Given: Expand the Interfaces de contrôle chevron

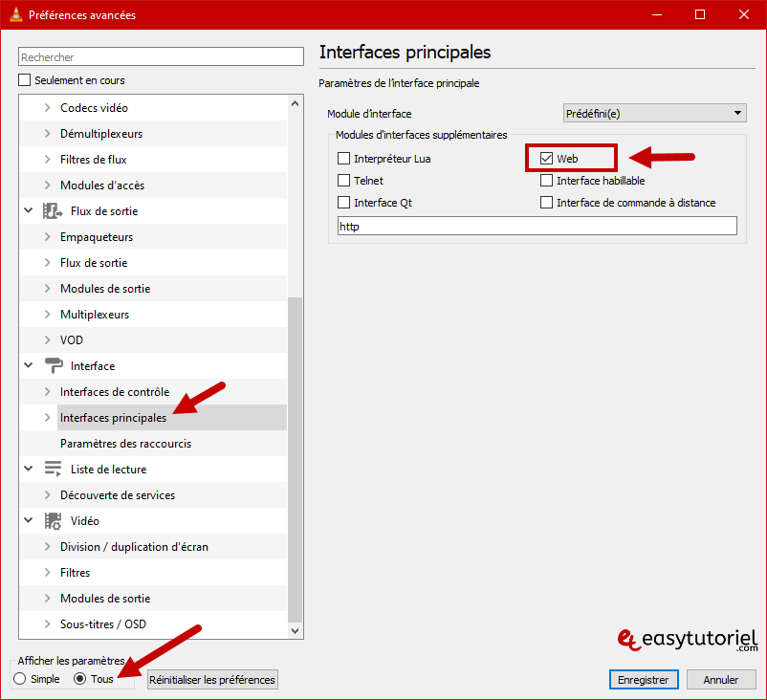Looking at the screenshot, I should point(48,392).
